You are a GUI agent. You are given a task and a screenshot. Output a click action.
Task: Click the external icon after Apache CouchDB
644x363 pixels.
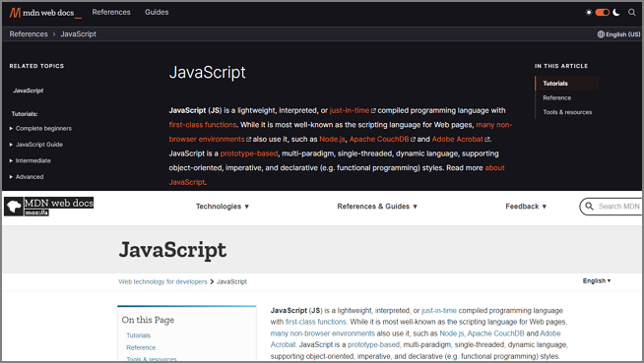413,140
